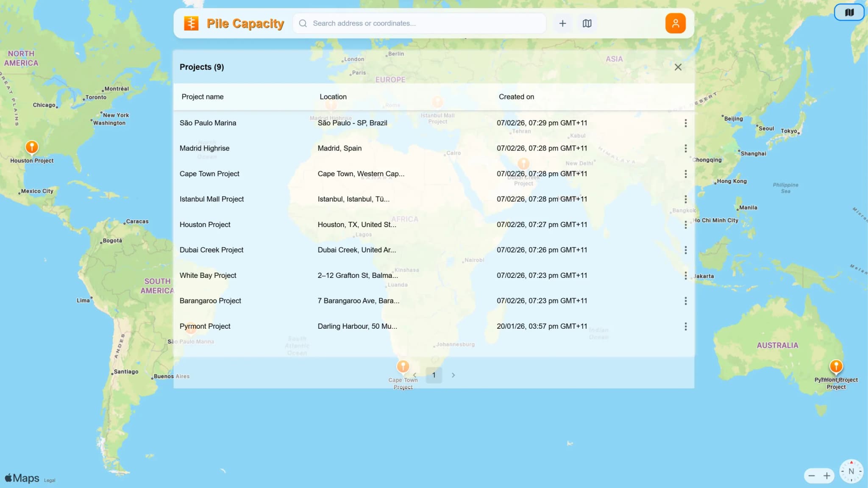The width and height of the screenshot is (868, 488).
Task: Open the map view icon in header
Action: click(587, 23)
